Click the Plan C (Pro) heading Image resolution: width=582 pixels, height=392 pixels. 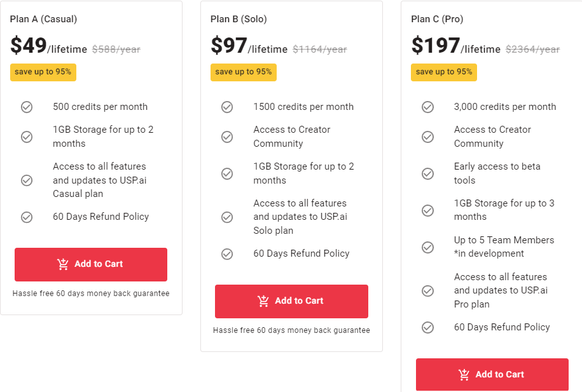coord(438,19)
